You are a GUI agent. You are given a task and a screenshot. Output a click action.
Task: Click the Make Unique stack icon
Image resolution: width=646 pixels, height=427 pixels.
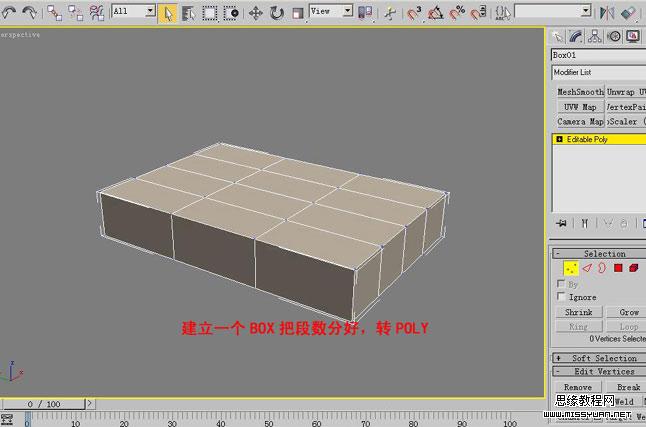point(607,224)
